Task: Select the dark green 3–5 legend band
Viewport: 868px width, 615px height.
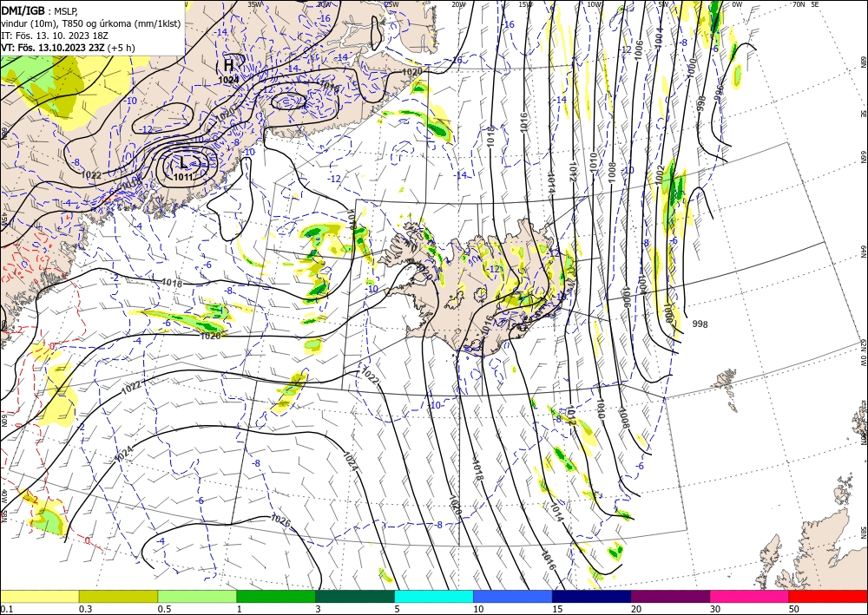Action: [x=355, y=596]
